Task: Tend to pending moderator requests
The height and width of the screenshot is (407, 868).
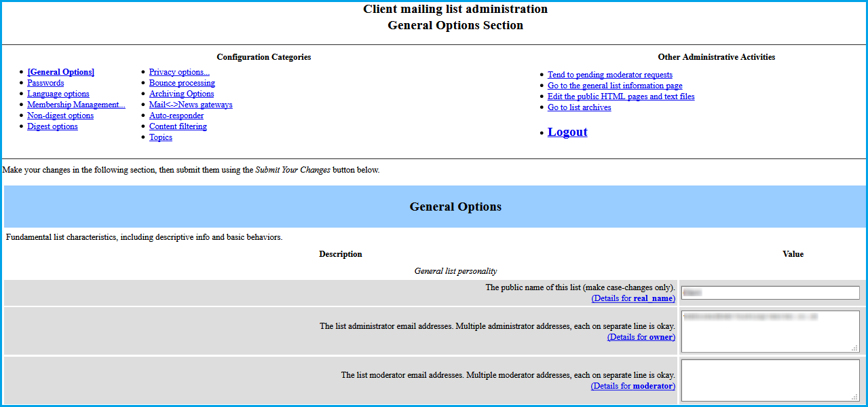Action: coord(610,75)
